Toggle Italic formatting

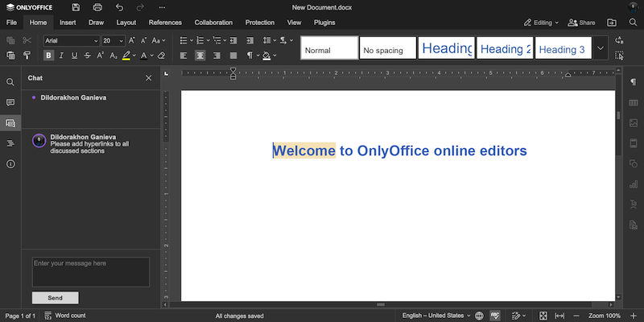62,56
